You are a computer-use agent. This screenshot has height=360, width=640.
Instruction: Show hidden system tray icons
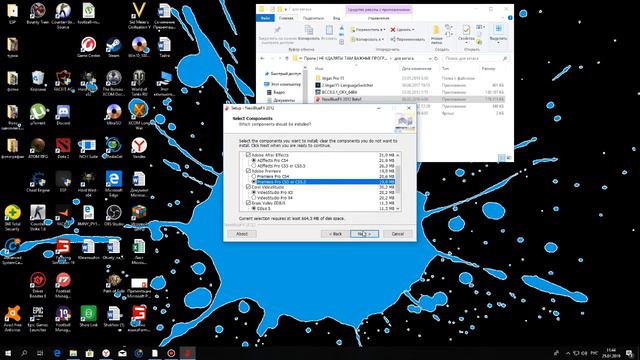568,353
